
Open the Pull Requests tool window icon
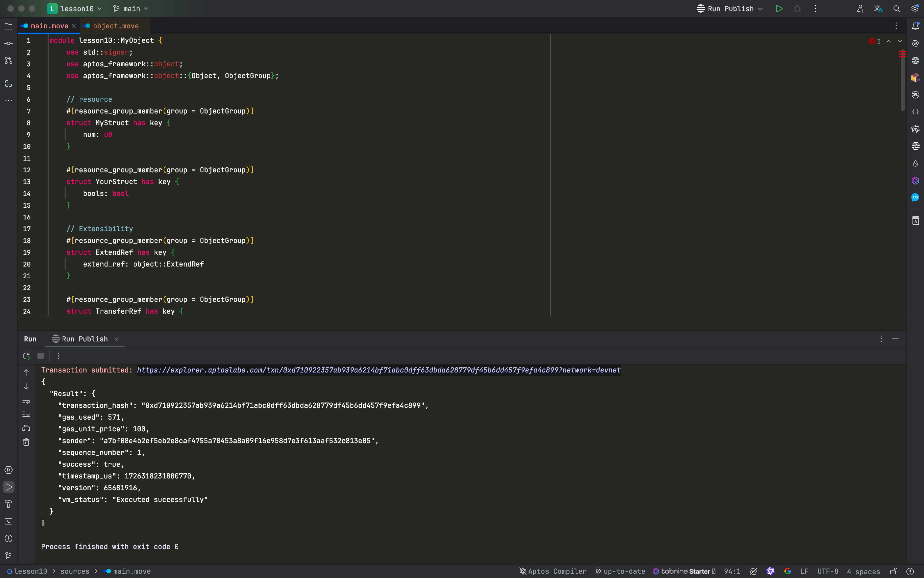[8, 60]
